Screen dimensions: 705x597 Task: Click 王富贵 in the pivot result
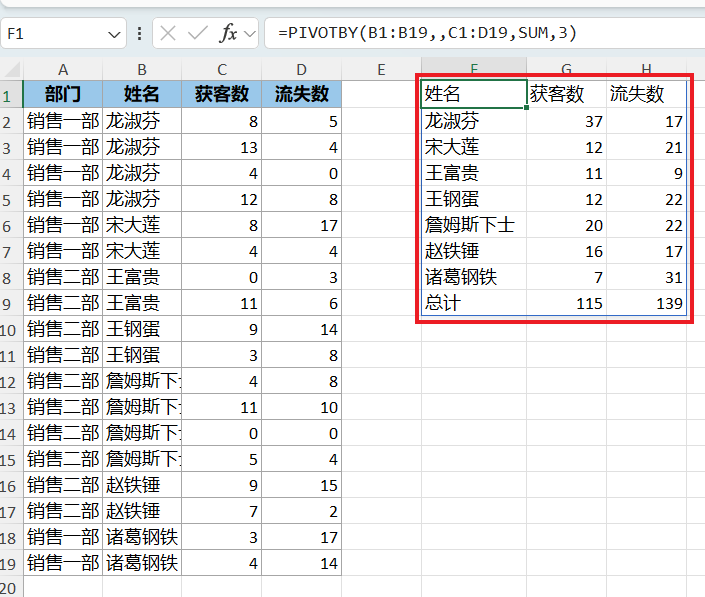pos(474,173)
